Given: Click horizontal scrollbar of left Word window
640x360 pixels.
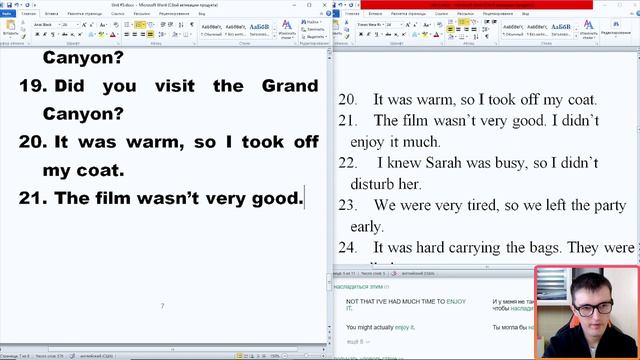Looking at the screenshot, I should [x=172, y=349].
